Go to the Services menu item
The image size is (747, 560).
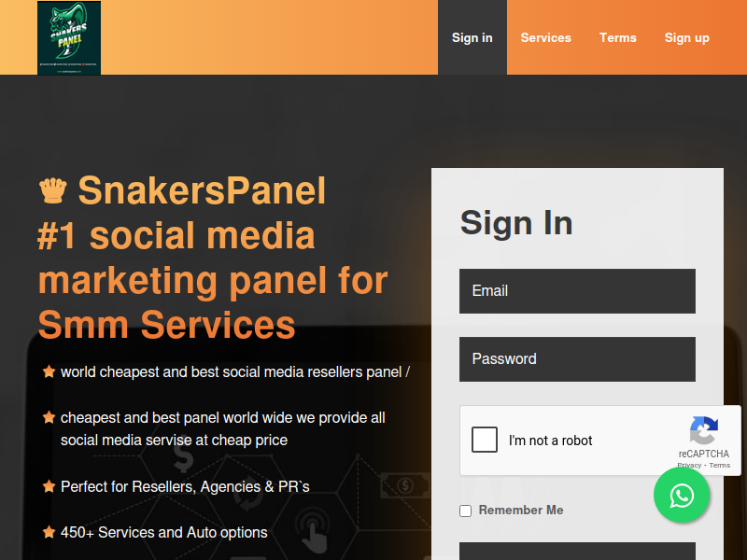pos(545,37)
